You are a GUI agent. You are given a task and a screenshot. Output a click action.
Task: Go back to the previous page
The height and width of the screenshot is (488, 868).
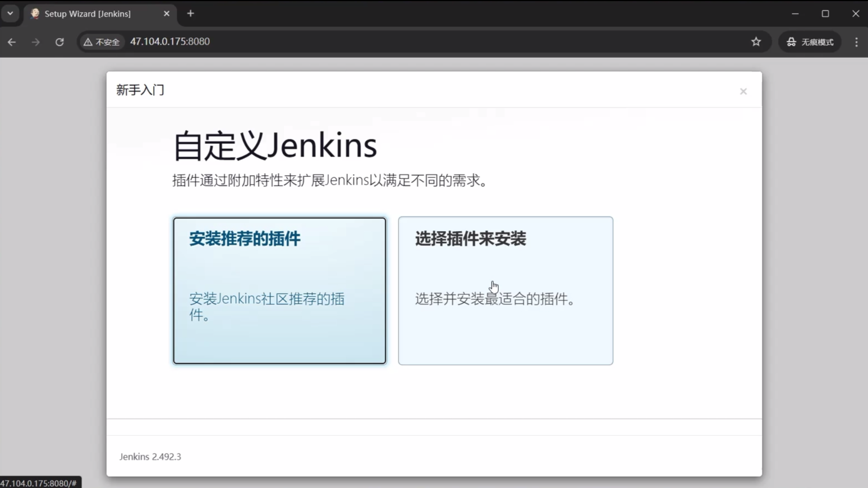pos(12,42)
